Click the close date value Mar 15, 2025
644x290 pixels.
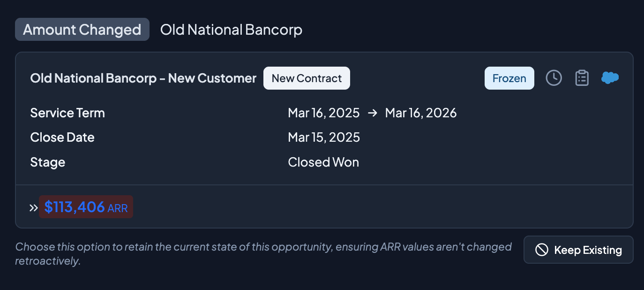(x=324, y=137)
